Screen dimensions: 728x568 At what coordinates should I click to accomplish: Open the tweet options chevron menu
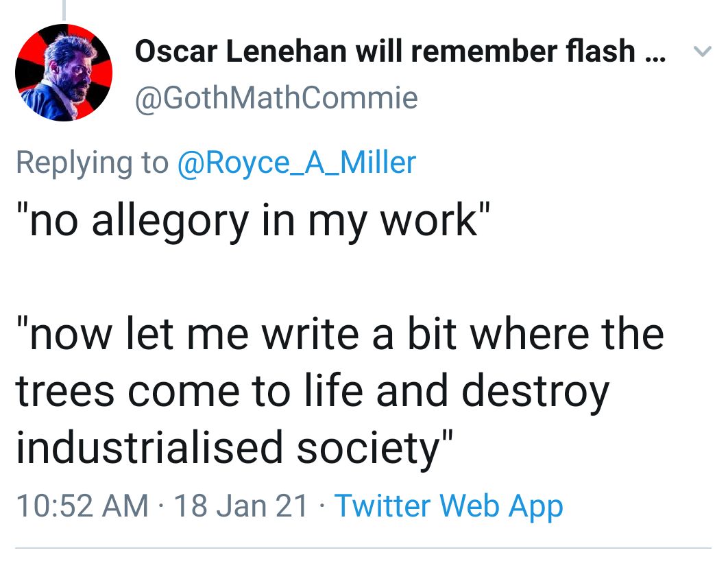click(702, 51)
